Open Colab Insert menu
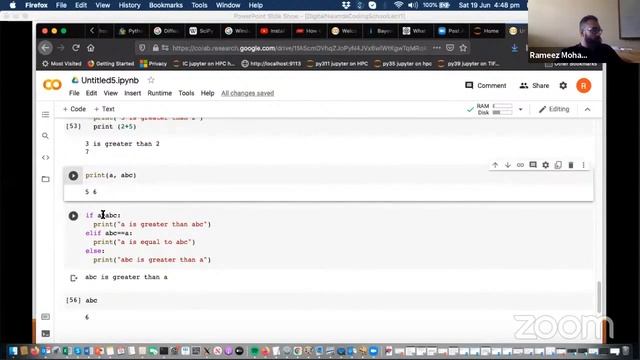The width and height of the screenshot is (640, 360). [133, 93]
